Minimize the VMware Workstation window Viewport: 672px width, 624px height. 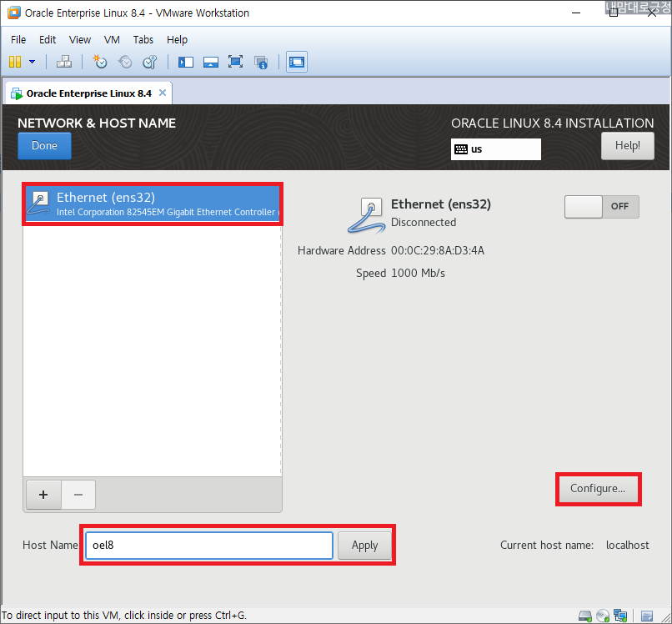[x=576, y=13]
